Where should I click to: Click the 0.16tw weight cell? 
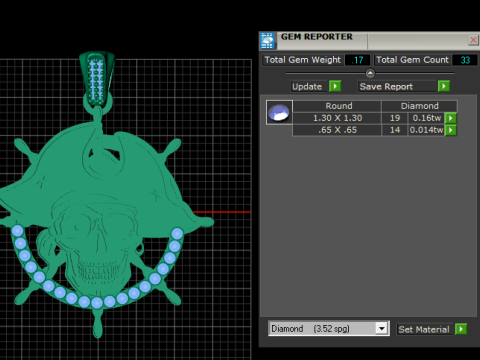[426, 118]
